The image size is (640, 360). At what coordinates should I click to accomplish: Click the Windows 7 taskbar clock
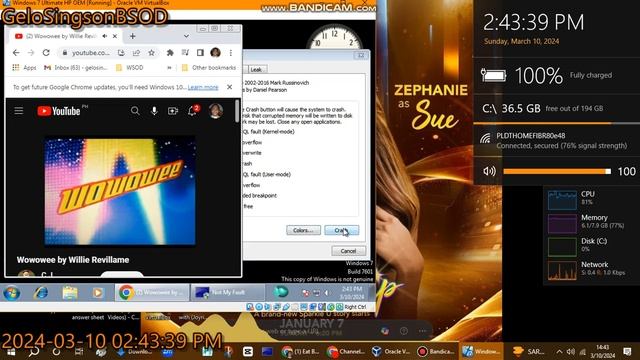351,293
